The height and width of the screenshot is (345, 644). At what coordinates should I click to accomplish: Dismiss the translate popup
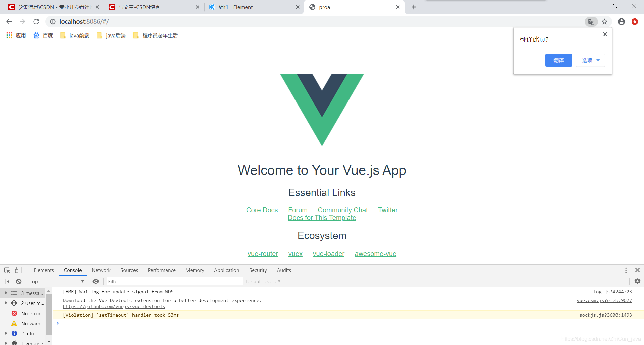pyautogui.click(x=605, y=34)
